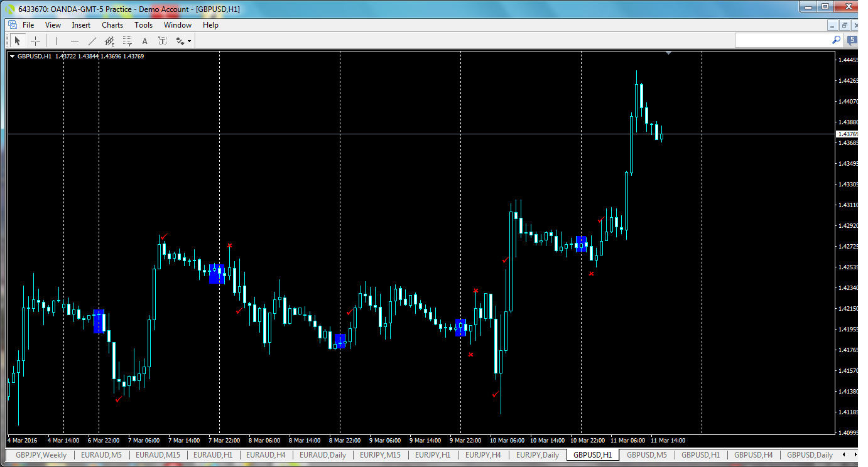Switch to the EURJPY,M15 chart tab
868x467 pixels.
[x=381, y=455]
